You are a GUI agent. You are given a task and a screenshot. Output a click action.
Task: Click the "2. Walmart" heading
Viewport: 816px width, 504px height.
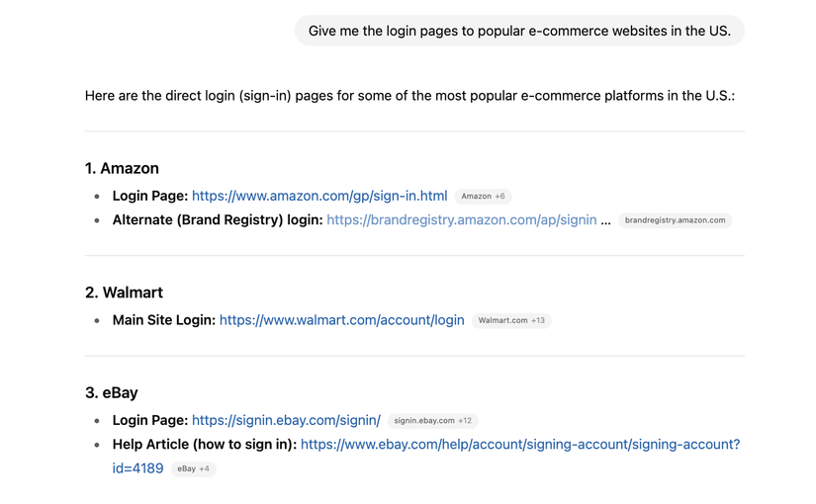(x=124, y=293)
